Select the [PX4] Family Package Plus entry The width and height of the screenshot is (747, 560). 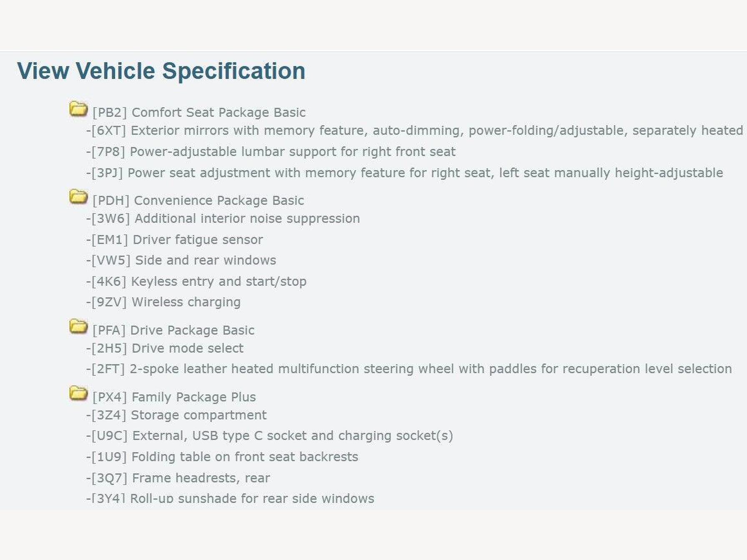tap(174, 397)
